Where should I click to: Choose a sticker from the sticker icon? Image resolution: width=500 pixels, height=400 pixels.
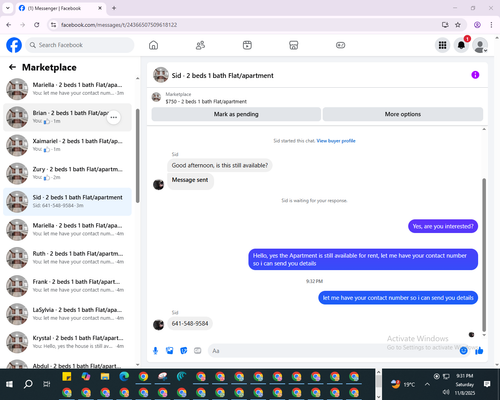pos(183,351)
